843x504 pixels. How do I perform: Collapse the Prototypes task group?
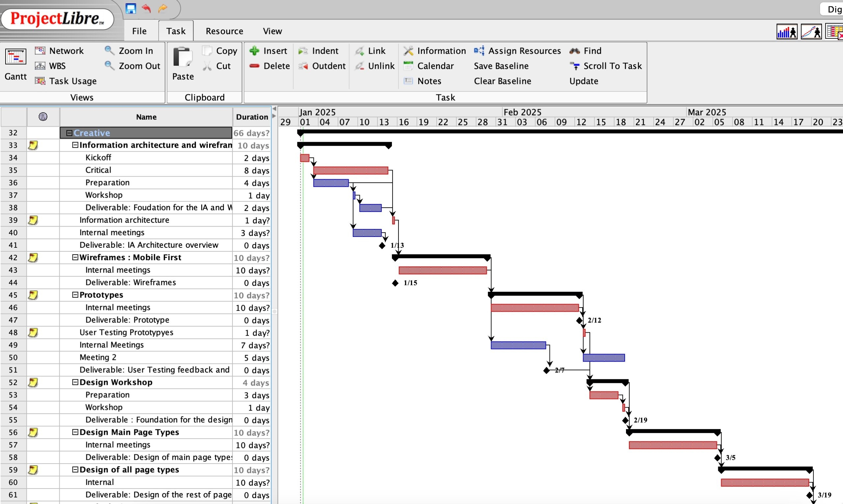[75, 295]
